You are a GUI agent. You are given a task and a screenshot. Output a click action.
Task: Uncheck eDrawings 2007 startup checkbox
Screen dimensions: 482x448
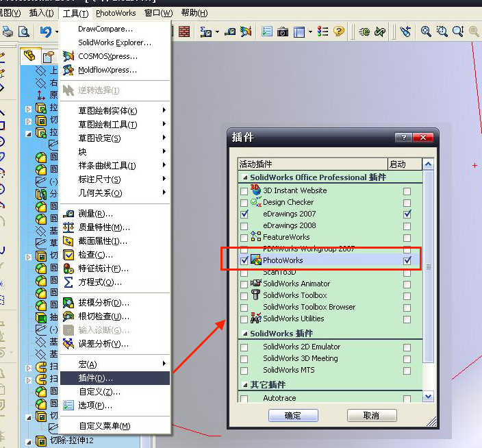pos(407,214)
